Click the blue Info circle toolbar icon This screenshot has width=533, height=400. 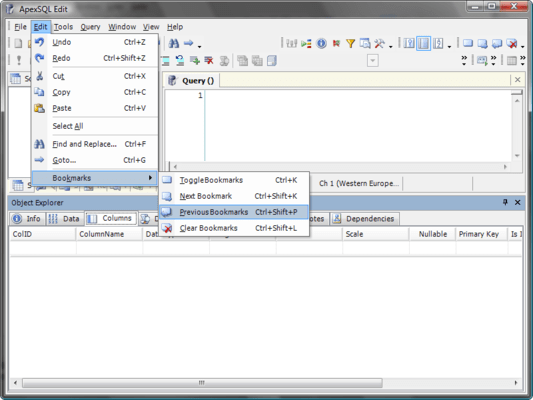coord(321,44)
